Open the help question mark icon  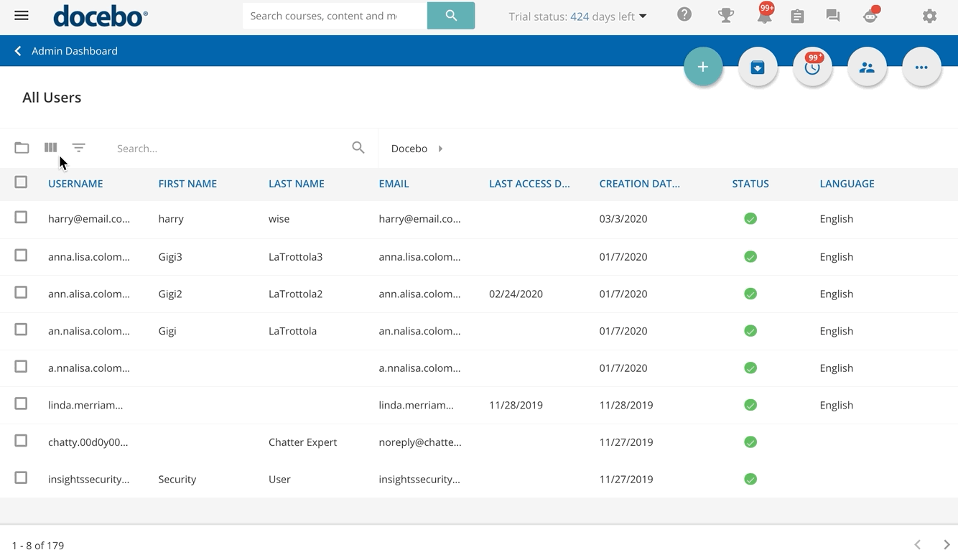pyautogui.click(x=684, y=14)
